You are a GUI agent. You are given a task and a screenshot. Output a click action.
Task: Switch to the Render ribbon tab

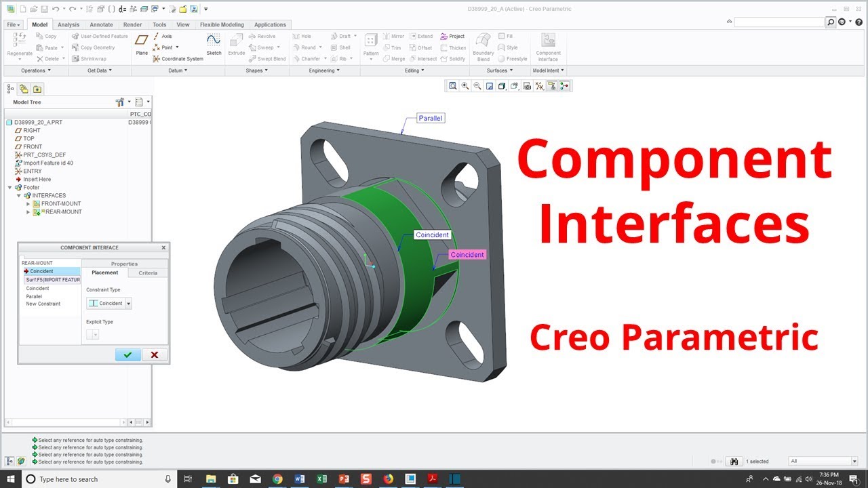(133, 24)
